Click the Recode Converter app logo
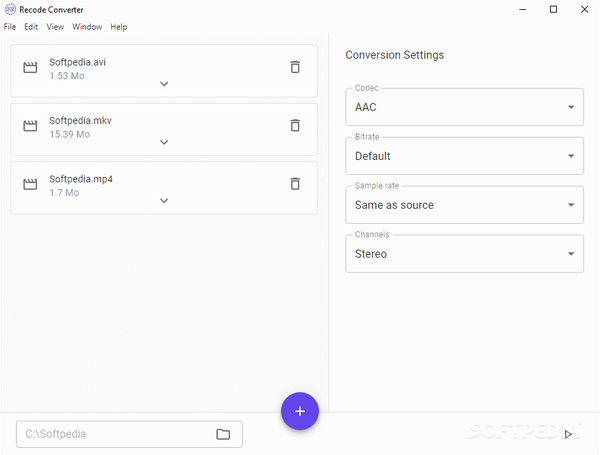 pyautogui.click(x=10, y=9)
